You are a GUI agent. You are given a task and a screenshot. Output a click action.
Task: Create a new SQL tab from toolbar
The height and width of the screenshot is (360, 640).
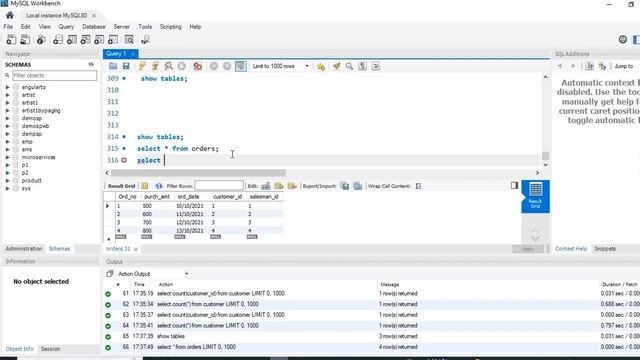click(x=11, y=40)
